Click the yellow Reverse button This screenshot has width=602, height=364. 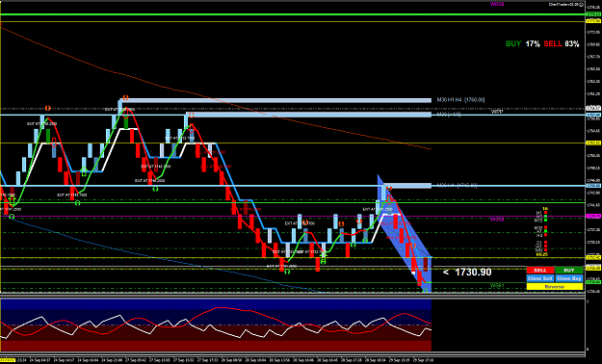click(555, 286)
